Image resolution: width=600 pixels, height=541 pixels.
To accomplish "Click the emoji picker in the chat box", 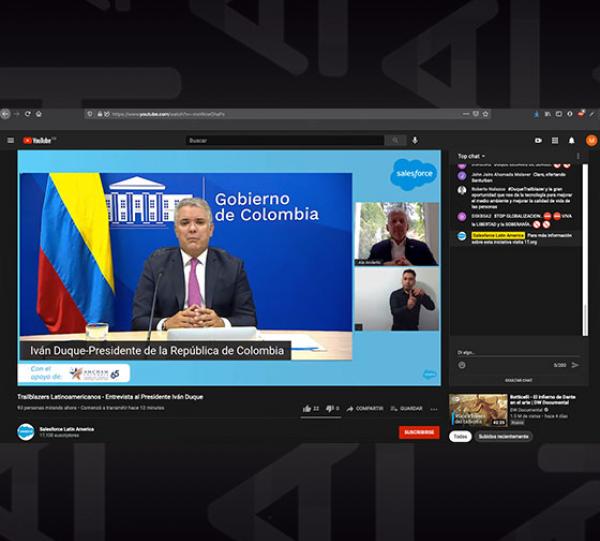I will click(x=462, y=365).
